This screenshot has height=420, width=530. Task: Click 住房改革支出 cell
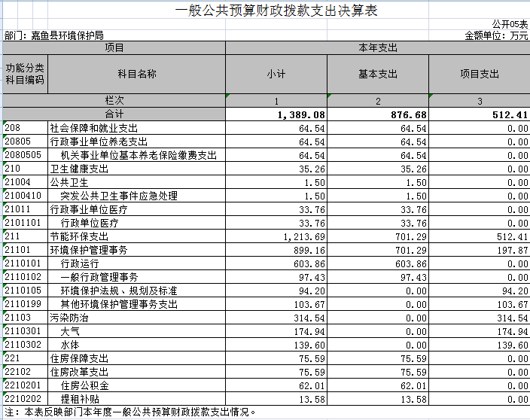(x=137, y=371)
